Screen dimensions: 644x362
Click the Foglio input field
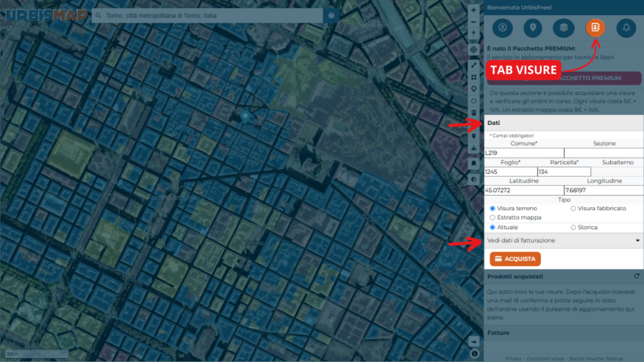(x=511, y=172)
